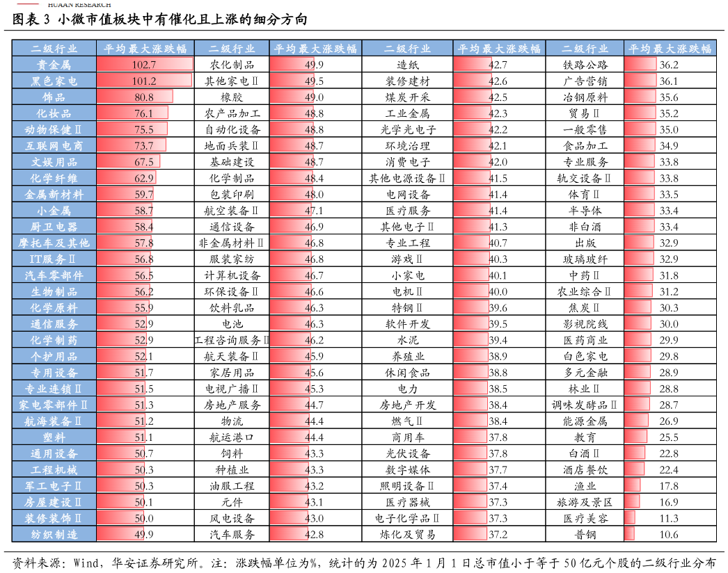
Task: Click the 动物保健Ⅱ row label
Action: (x=54, y=129)
